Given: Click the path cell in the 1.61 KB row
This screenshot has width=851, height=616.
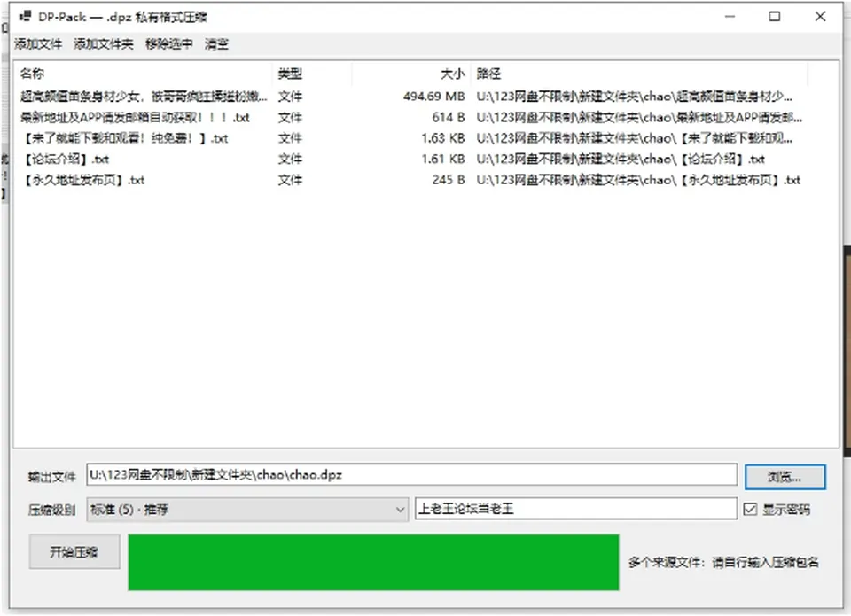Looking at the screenshot, I should [x=621, y=159].
